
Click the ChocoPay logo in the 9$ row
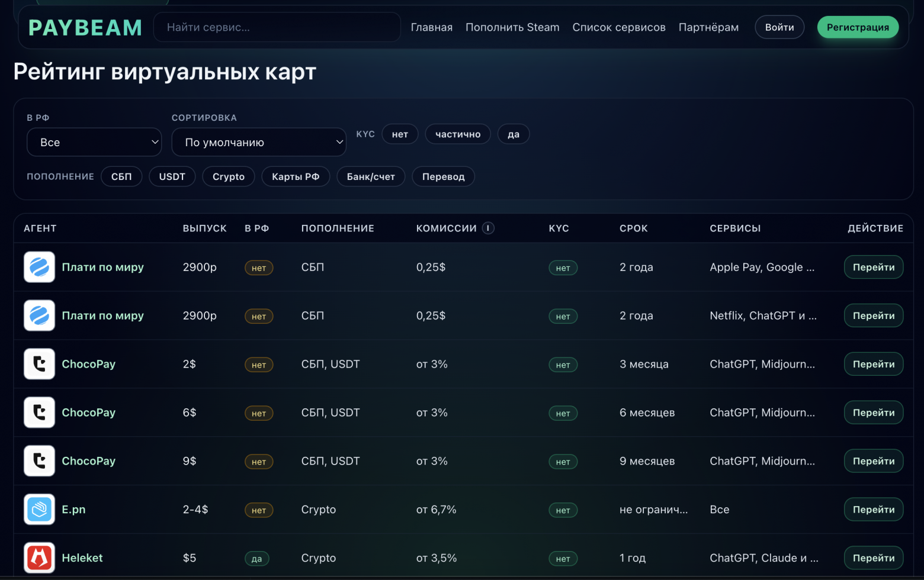pos(39,461)
